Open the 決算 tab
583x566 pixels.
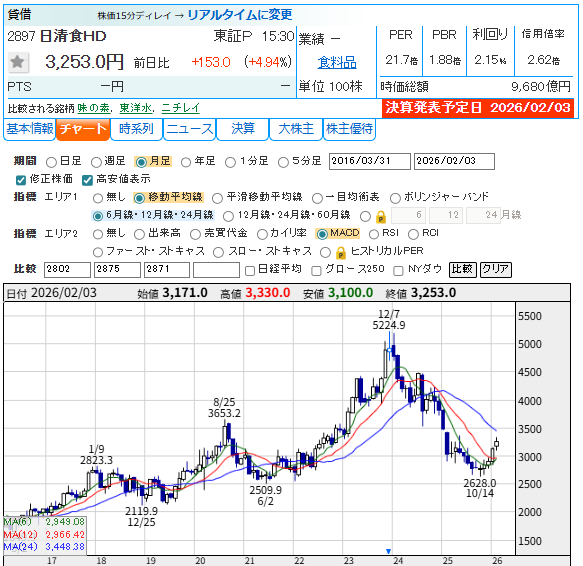pyautogui.click(x=242, y=129)
